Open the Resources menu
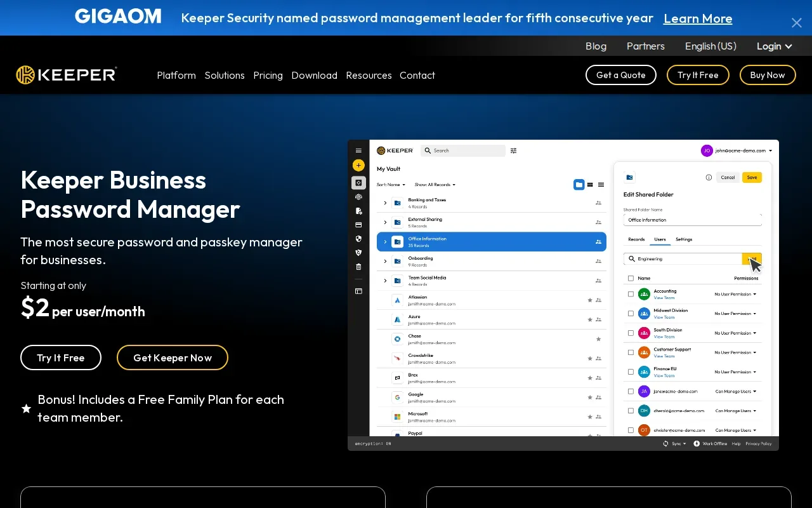812x508 pixels. tap(369, 75)
